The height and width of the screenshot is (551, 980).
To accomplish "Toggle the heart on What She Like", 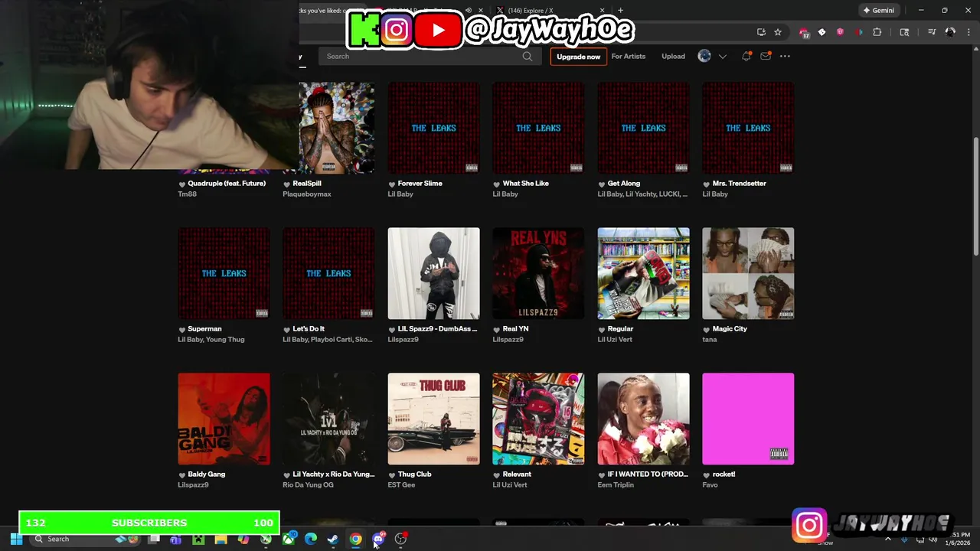I will (x=497, y=184).
